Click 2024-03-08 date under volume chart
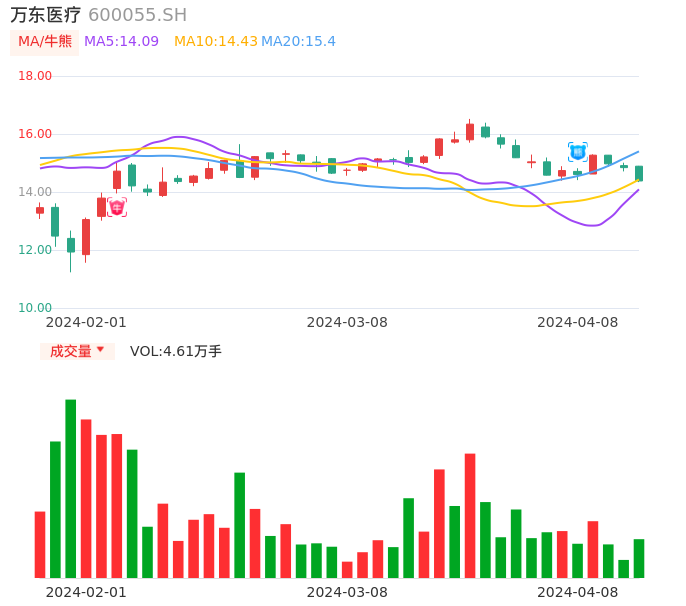This screenshot has height=606, width=686. (x=347, y=592)
